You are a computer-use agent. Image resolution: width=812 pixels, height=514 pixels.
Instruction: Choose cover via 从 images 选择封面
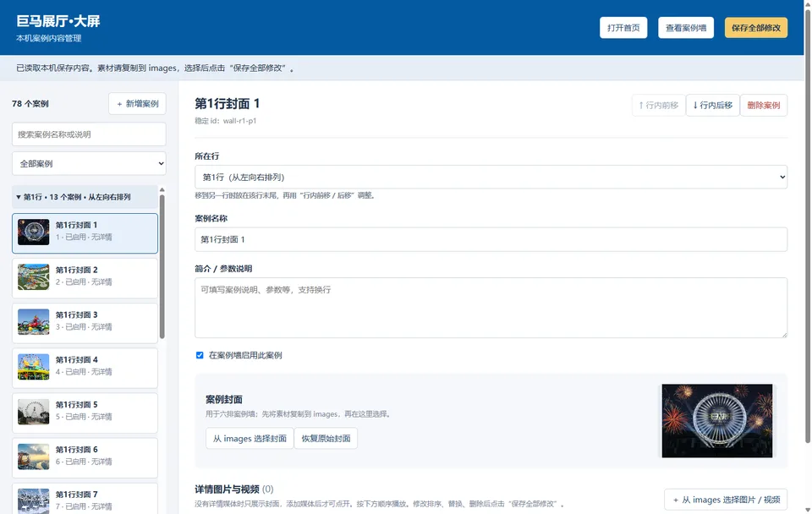(250, 439)
